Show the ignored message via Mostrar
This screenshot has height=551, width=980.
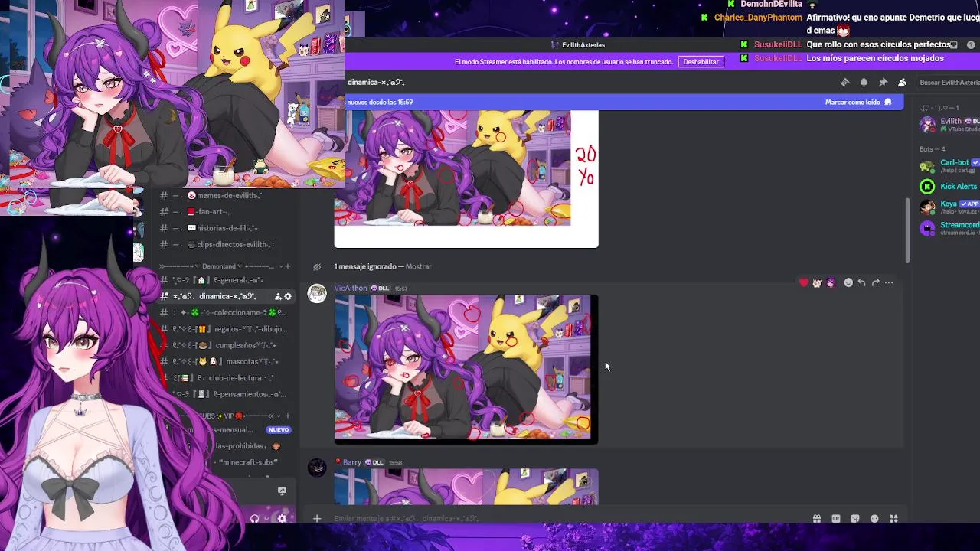[x=419, y=266]
